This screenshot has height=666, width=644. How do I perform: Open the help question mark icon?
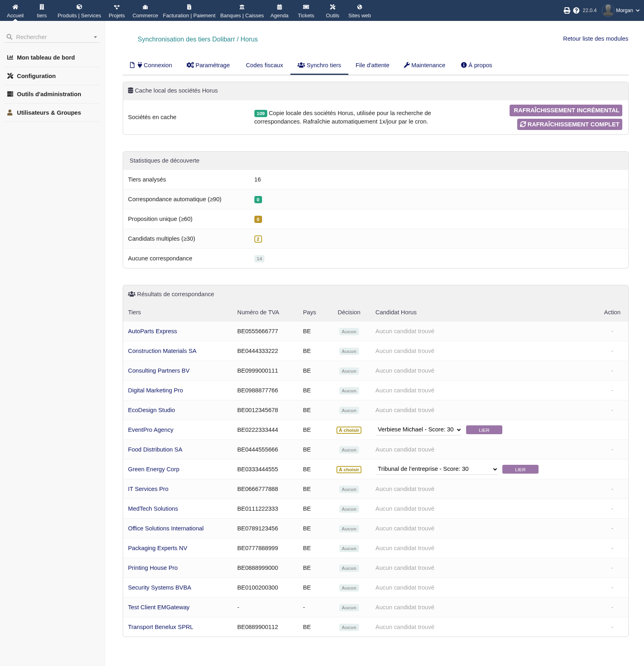coord(576,10)
